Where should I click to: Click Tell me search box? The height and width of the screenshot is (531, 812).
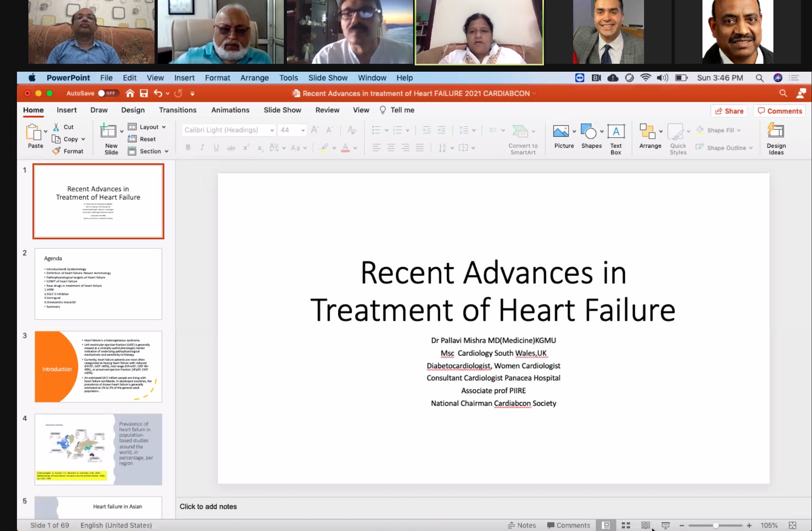[x=397, y=110]
